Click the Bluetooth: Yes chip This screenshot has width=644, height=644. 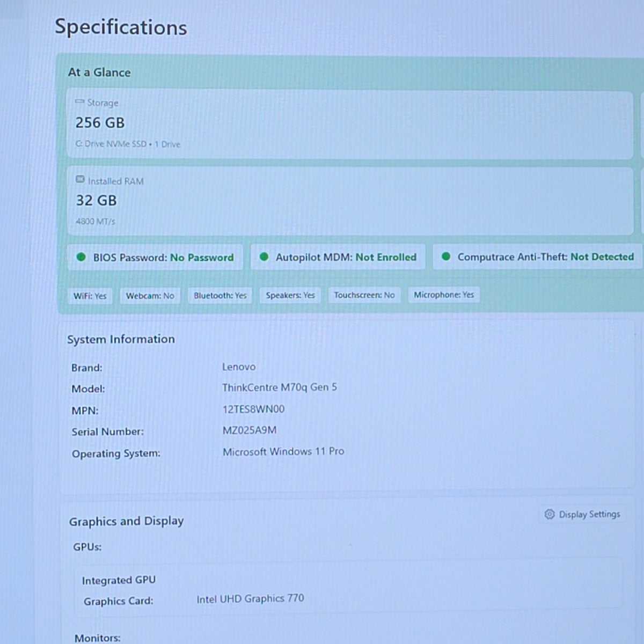click(x=220, y=295)
